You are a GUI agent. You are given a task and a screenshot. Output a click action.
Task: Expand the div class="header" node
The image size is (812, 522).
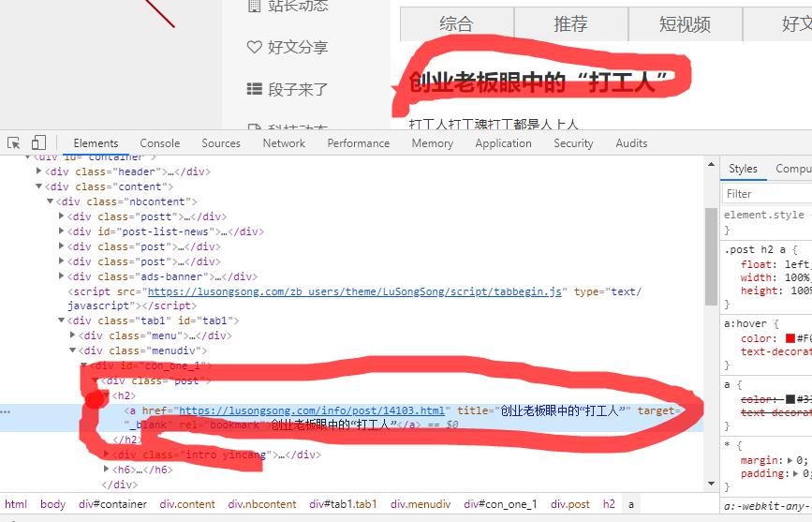point(38,171)
